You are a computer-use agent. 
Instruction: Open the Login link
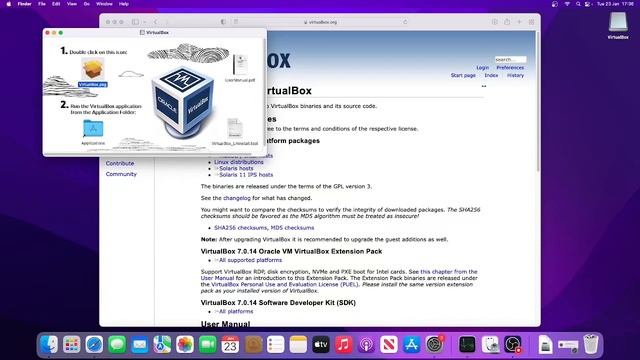click(x=482, y=68)
